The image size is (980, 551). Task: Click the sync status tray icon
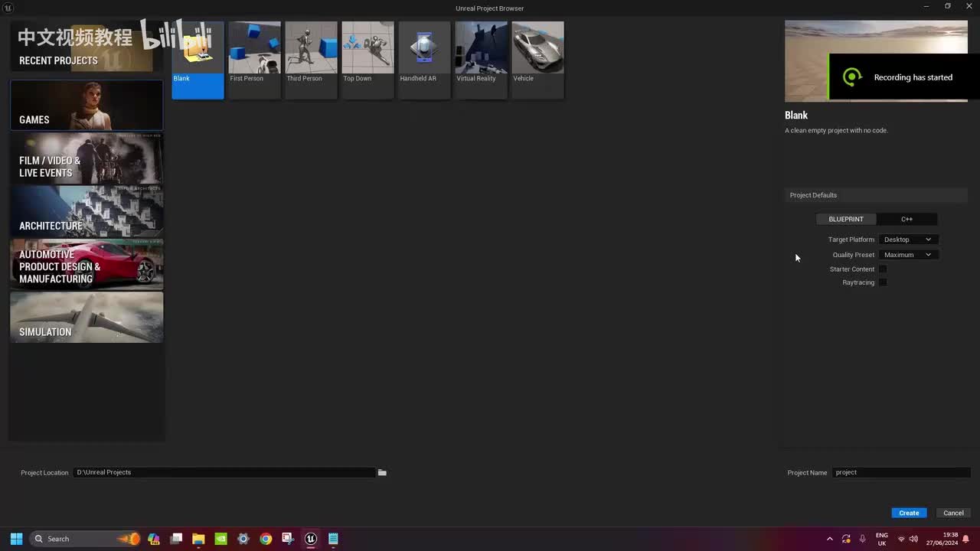click(846, 539)
